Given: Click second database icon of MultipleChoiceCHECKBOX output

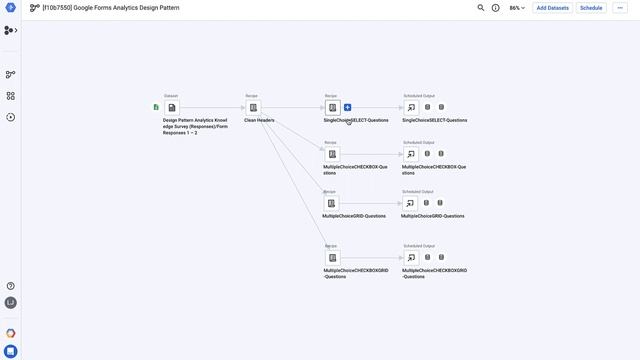Looking at the screenshot, I should coord(441,153).
